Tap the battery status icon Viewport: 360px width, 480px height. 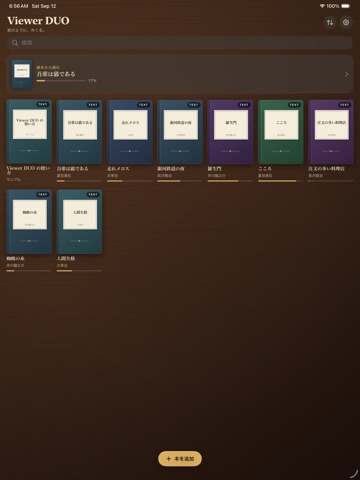click(346, 6)
